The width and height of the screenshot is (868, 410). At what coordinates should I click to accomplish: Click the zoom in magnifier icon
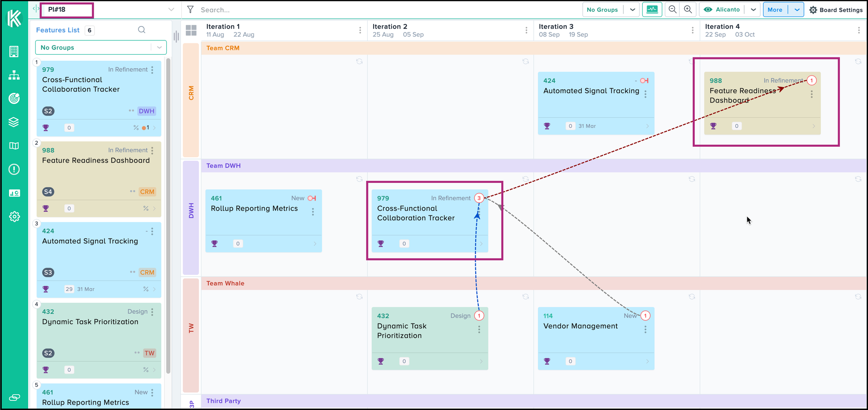click(x=688, y=10)
